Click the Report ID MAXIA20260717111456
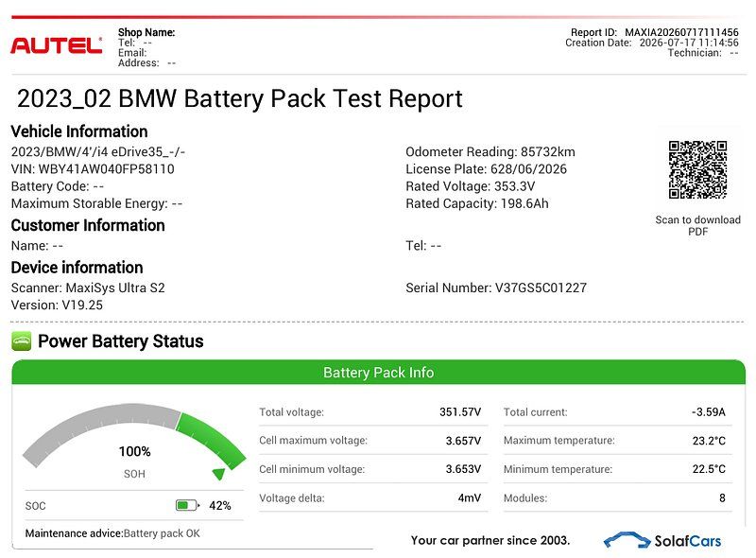 (654, 32)
